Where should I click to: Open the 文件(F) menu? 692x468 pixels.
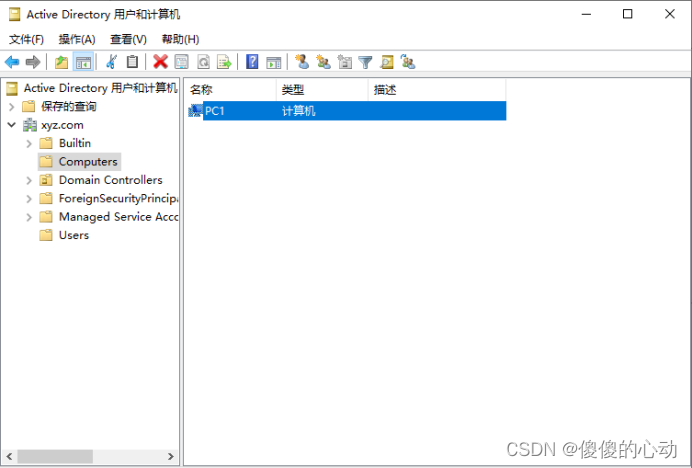26,39
